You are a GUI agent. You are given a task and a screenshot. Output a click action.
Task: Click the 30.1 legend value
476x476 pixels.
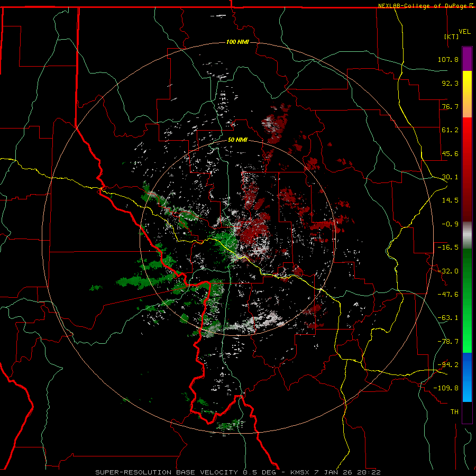(x=450, y=177)
